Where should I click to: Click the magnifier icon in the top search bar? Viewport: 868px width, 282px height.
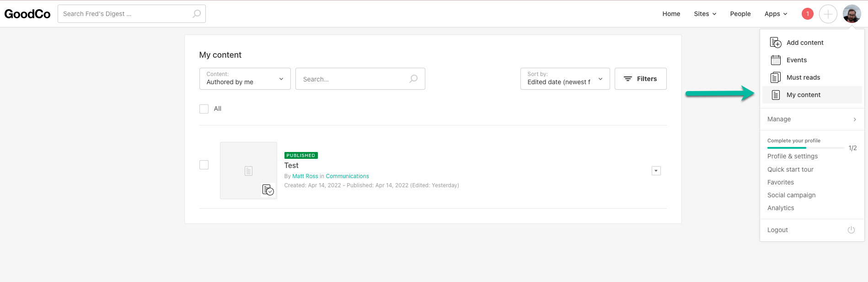click(x=197, y=14)
